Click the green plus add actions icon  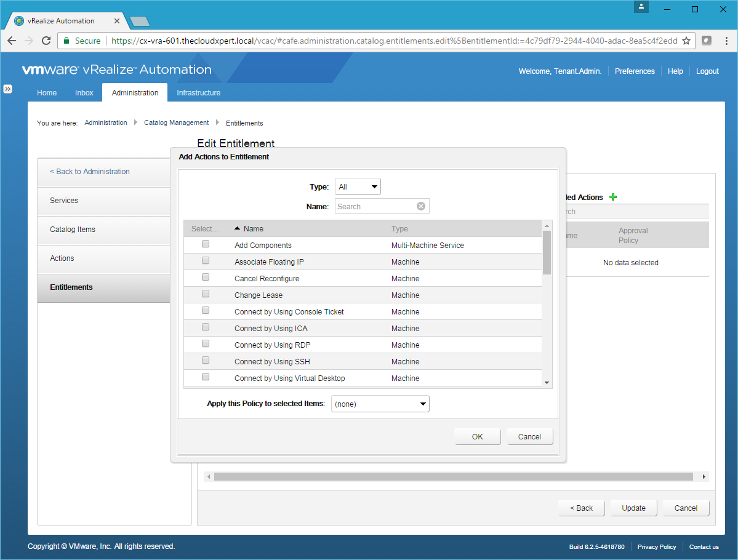click(612, 198)
